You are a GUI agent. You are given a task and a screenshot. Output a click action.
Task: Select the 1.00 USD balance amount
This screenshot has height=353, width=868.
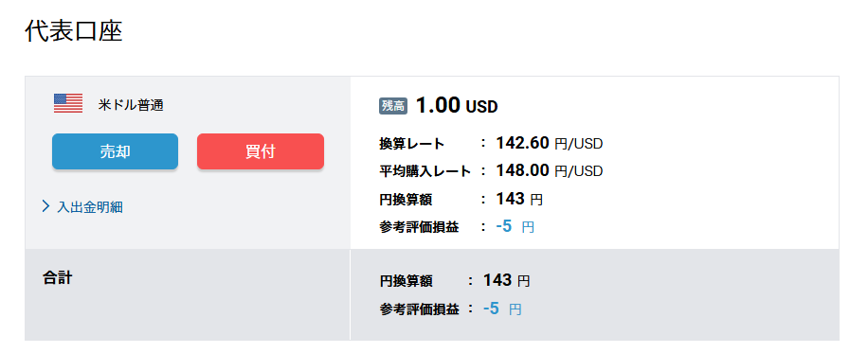457,105
